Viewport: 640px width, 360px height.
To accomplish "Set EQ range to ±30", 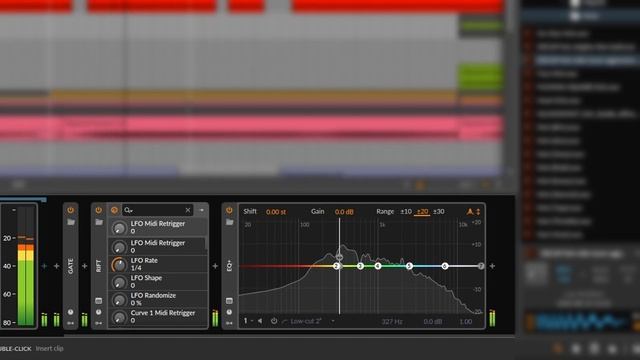I will pos(439,211).
